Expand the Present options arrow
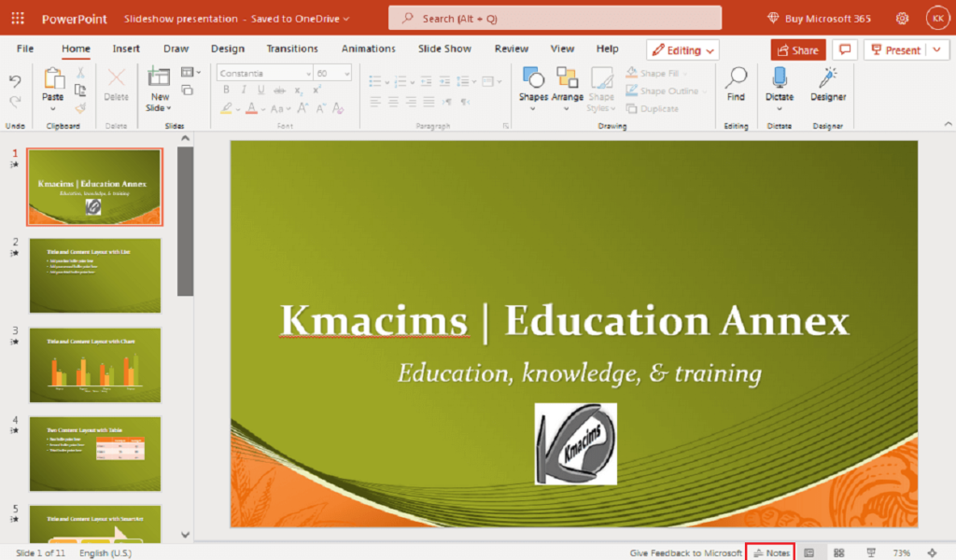Viewport: 956px width, 560px height. 937,50
